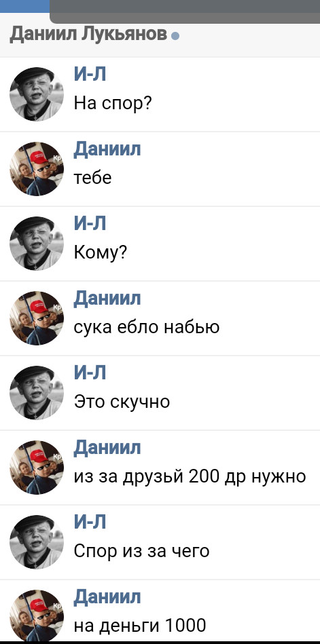320x644 pixels.
Task: Click the gray bar at top of screen
Action: pyautogui.click(x=185, y=11)
